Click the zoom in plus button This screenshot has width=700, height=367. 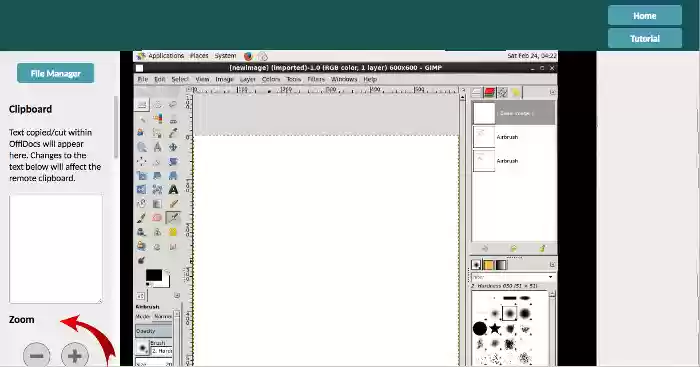point(75,355)
